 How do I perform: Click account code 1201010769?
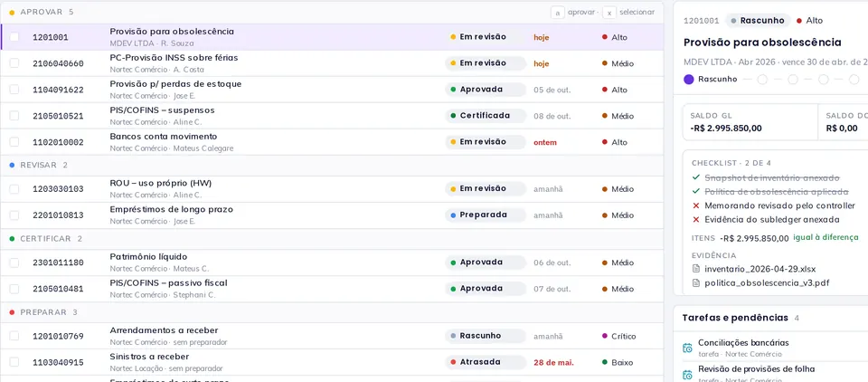58,337
